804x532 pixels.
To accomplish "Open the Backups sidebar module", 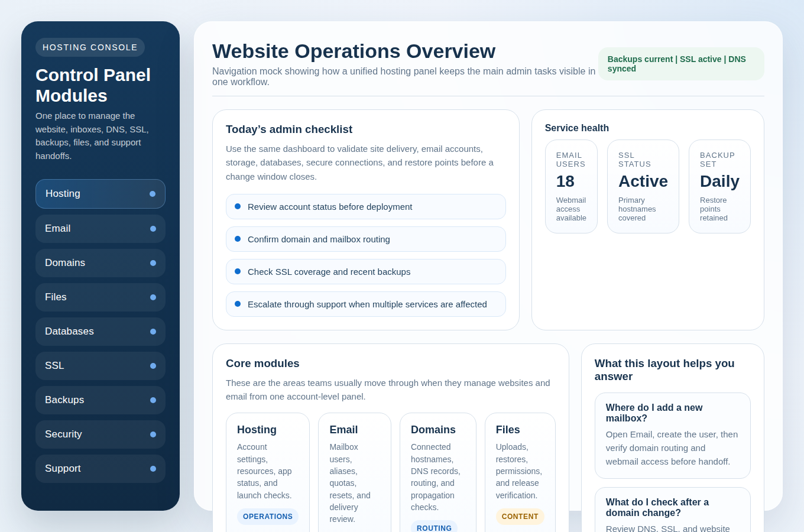I will coord(100,400).
